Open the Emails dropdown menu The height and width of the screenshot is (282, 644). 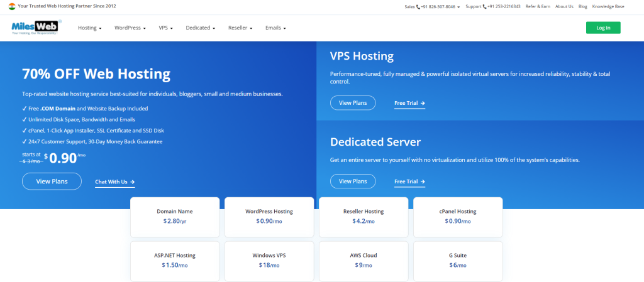[275, 28]
